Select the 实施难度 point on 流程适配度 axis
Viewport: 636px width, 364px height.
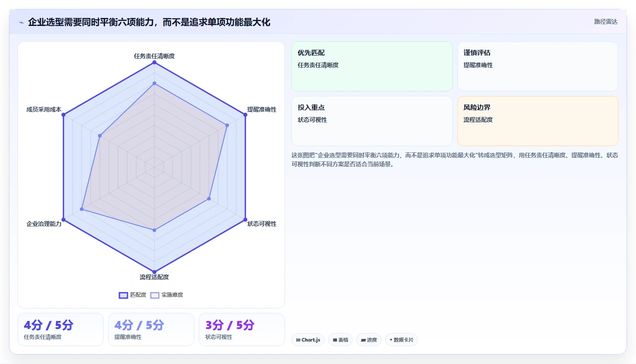[x=154, y=230]
